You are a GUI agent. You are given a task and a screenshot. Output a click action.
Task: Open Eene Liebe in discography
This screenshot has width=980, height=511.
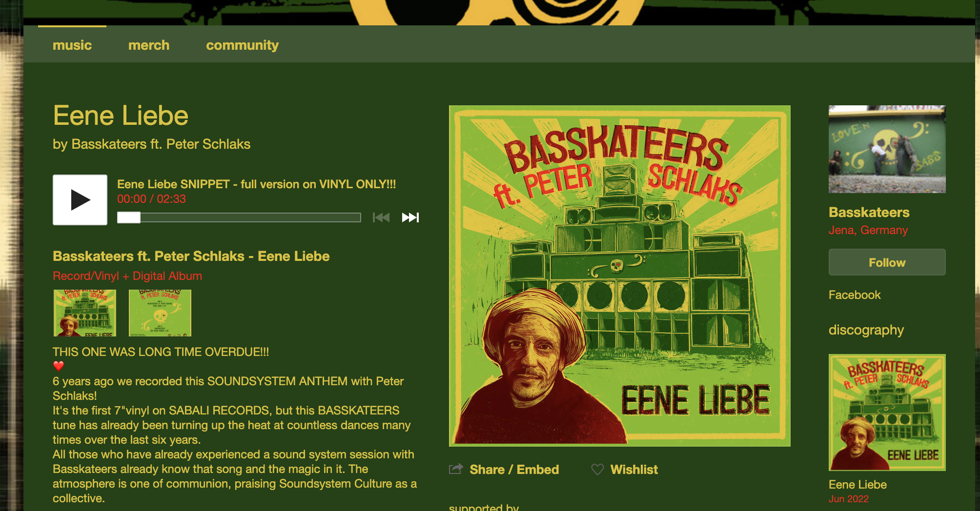887,413
